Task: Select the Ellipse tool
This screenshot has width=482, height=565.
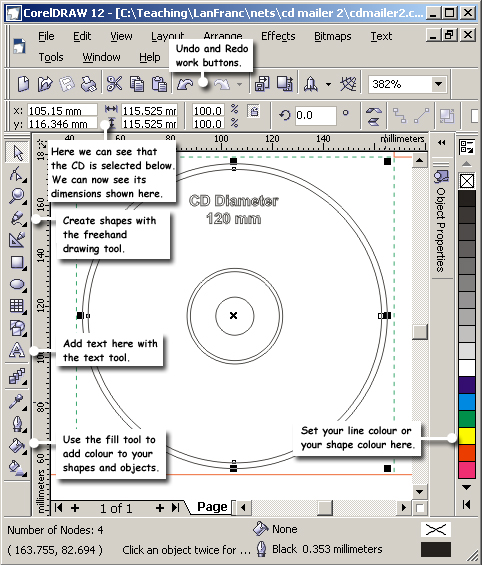Action: pos(17,284)
